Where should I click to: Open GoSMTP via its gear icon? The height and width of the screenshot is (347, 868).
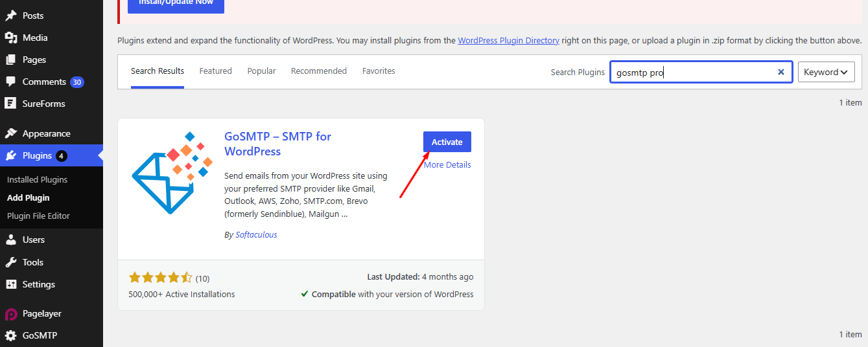pos(11,336)
